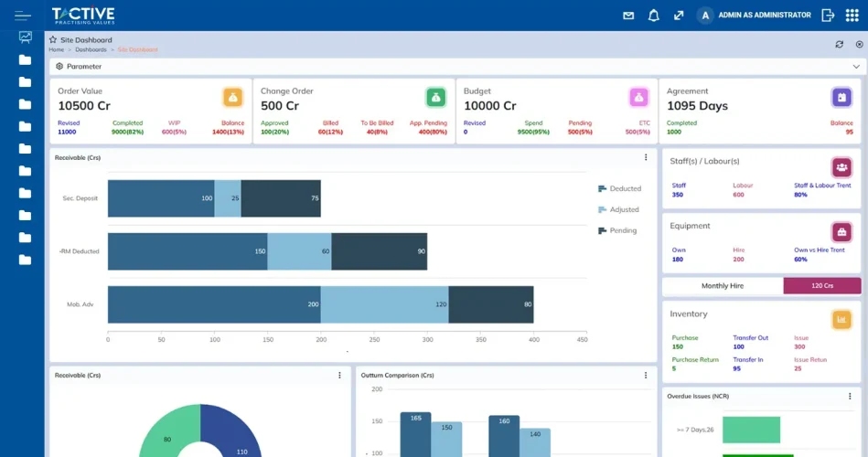Click the Purchase Return value 5

(x=674, y=368)
